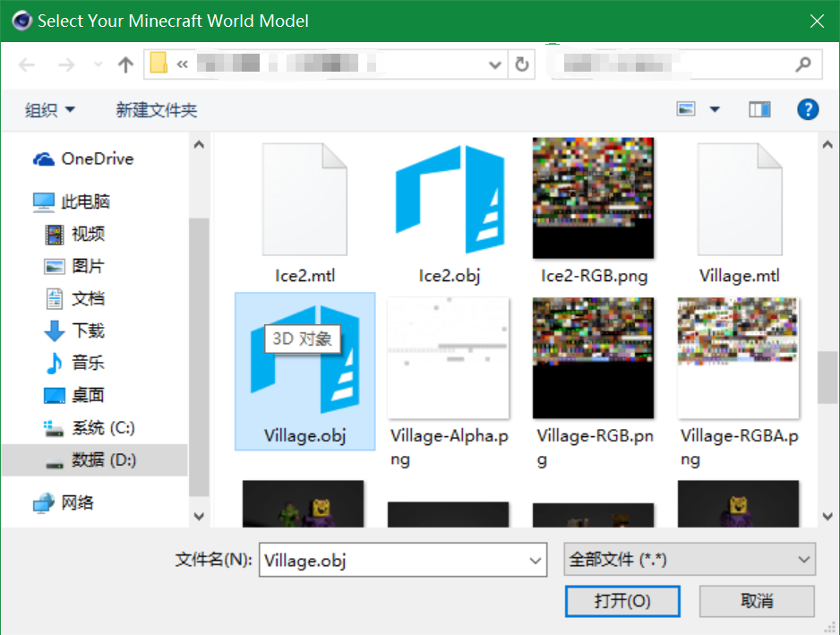Open the 全部文件 (*.*) file type dropdown

(690, 560)
